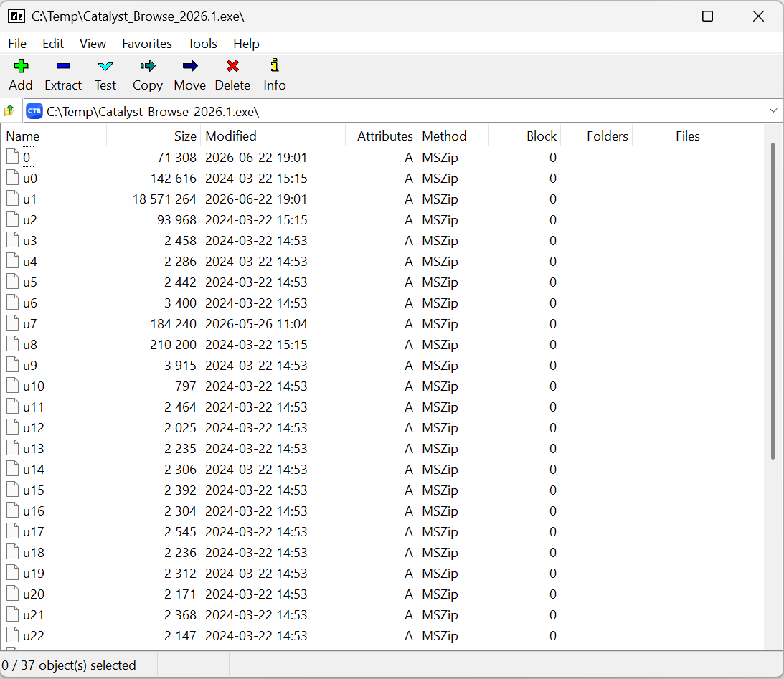Select file icon of row u7
This screenshot has height=679, width=784.
pos(12,324)
